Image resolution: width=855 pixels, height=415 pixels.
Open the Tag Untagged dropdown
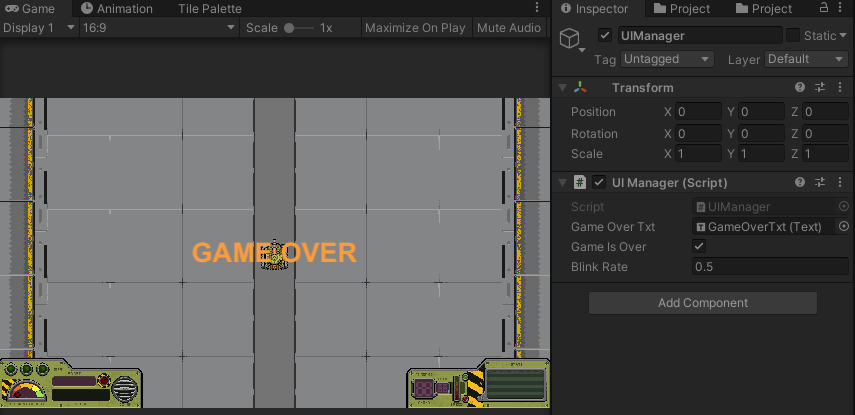[x=667, y=59]
